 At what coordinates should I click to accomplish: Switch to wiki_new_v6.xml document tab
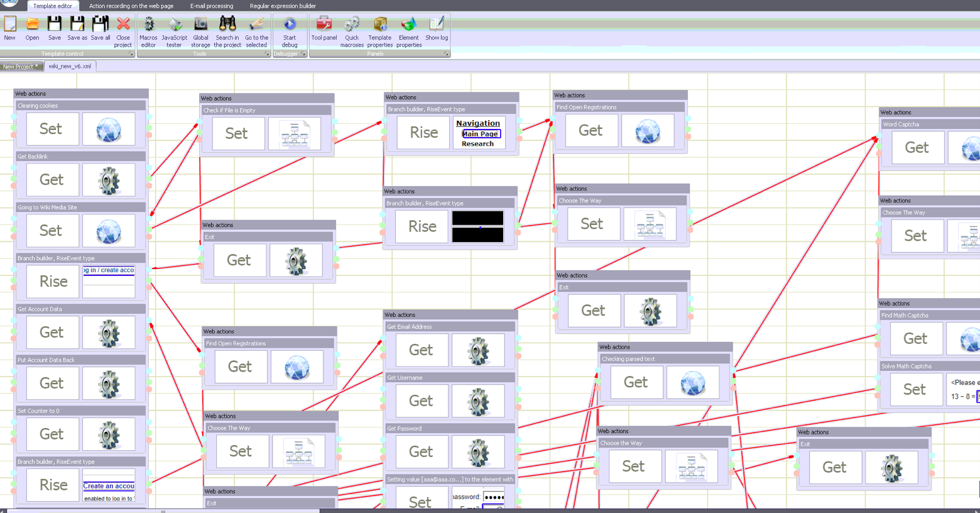pos(70,66)
